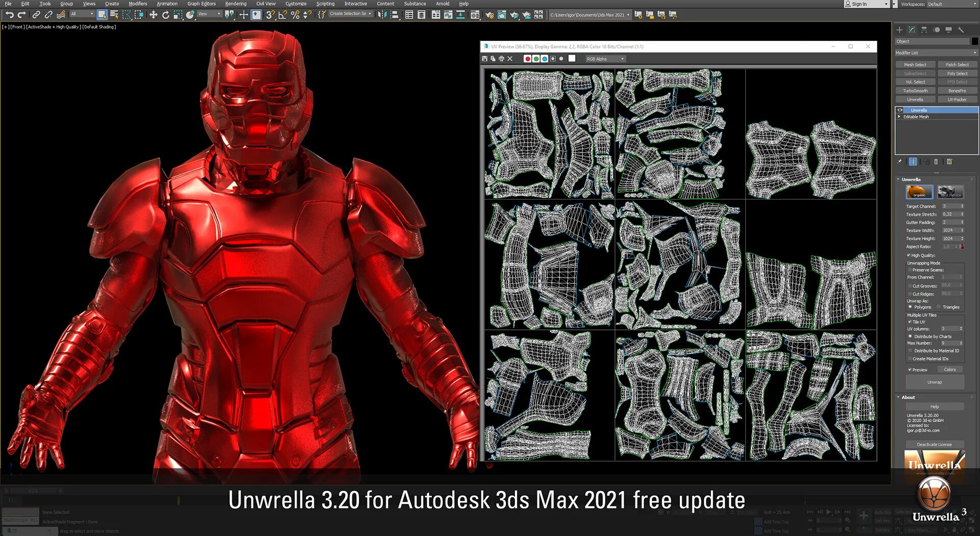Open the All selection filter dropdown
980x536 pixels.
click(x=82, y=14)
